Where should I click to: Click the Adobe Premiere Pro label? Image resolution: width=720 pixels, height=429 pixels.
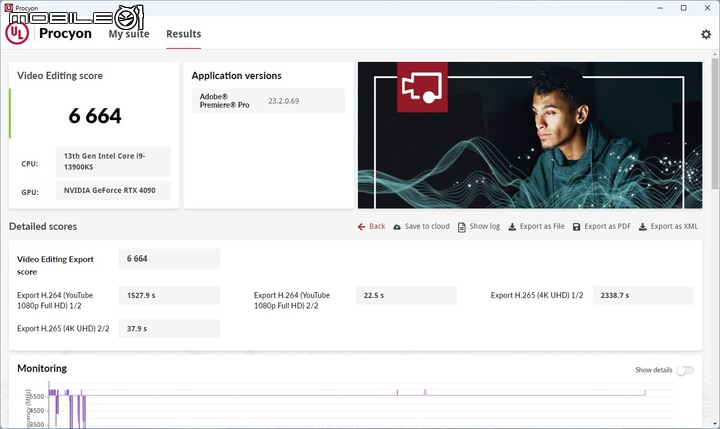click(225, 101)
